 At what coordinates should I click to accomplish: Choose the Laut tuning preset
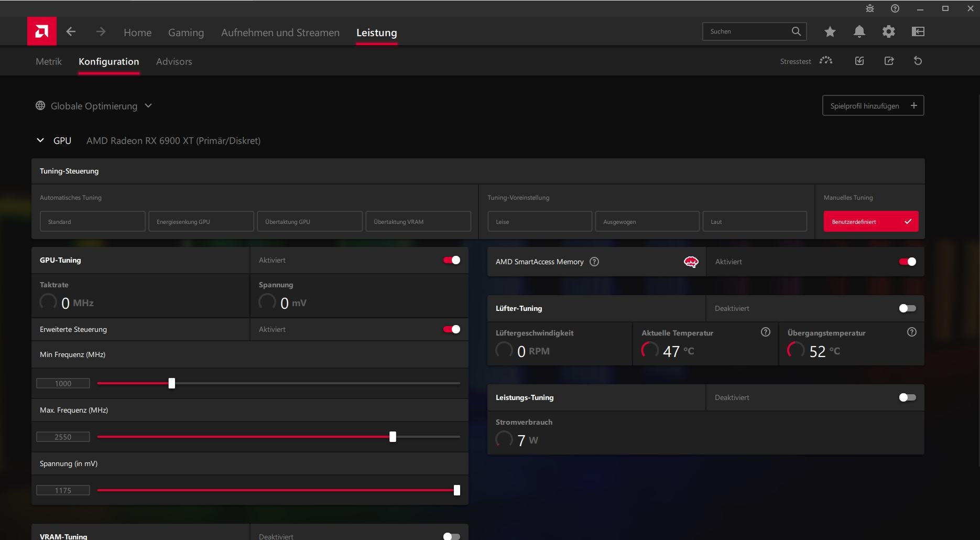(755, 221)
